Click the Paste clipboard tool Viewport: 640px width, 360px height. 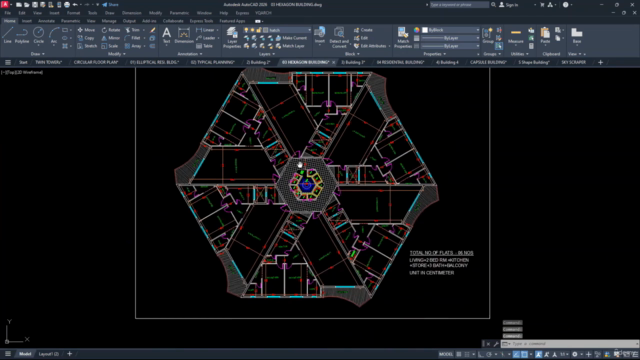pyautogui.click(x=545, y=36)
